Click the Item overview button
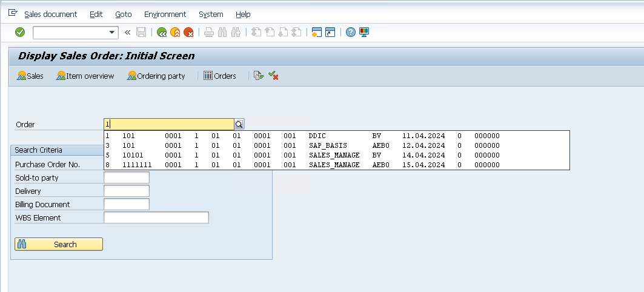This screenshot has width=644, height=292. [85, 76]
